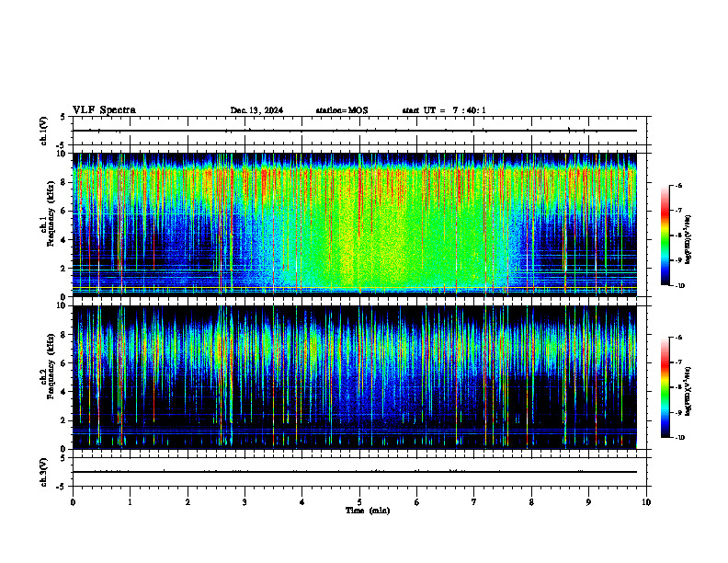This screenshot has height=563, width=728.
Task: Click the "-7" value on ch.2 color bar
Action: click(678, 362)
